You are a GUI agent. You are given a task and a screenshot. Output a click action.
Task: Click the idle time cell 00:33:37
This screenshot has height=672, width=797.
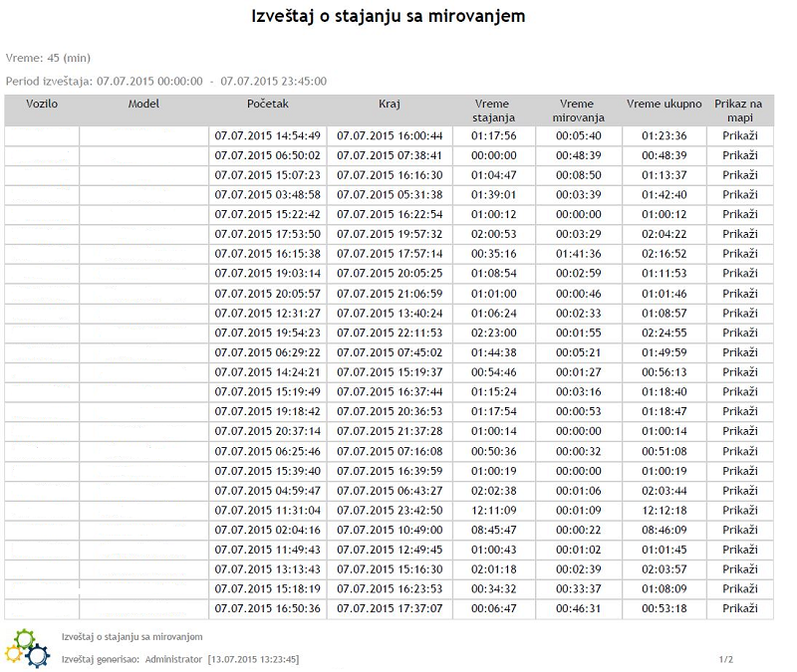[579, 588]
